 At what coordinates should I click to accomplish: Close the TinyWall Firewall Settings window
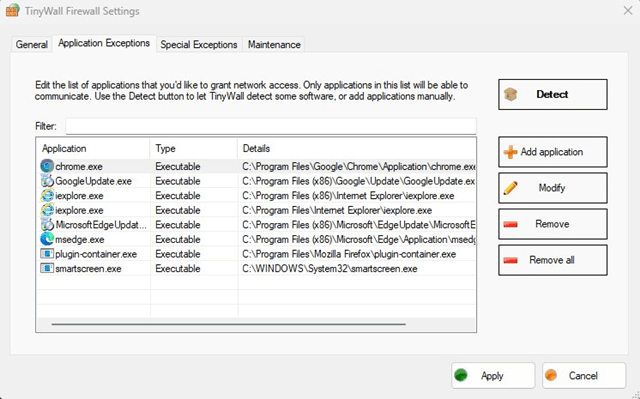(628, 11)
